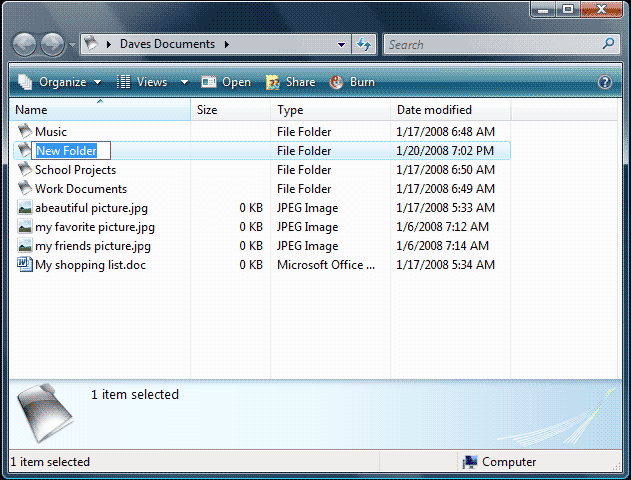Viewport: 631px width, 480px height.
Task: Click the Organize toolbar icon
Action: (25, 82)
